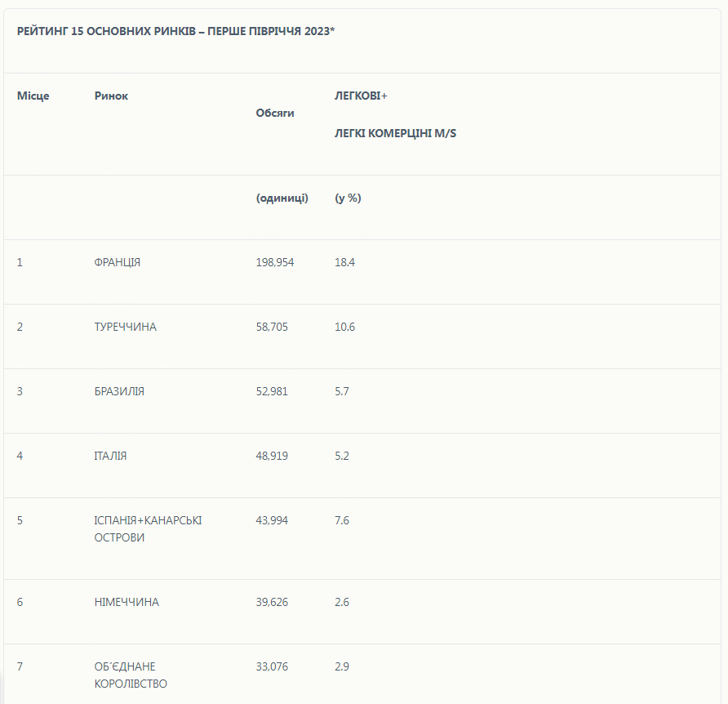
Task: Click the (одиниці) units subheader
Action: tap(282, 198)
